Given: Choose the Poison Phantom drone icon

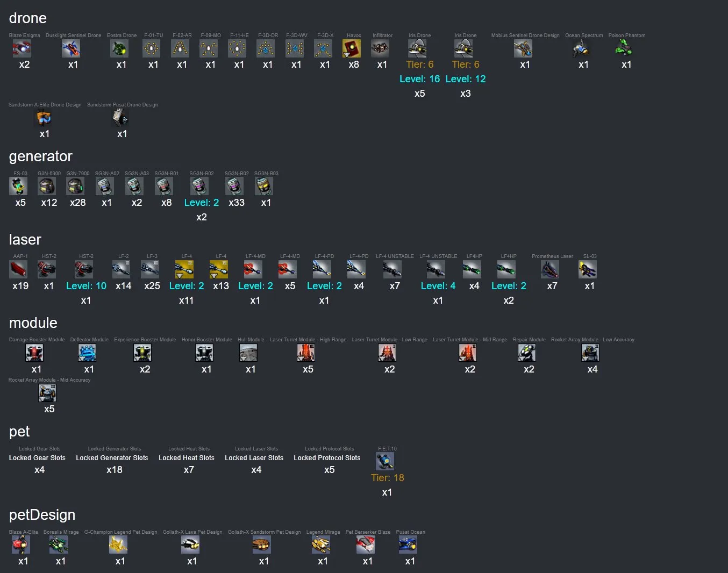Looking at the screenshot, I should pyautogui.click(x=624, y=49).
